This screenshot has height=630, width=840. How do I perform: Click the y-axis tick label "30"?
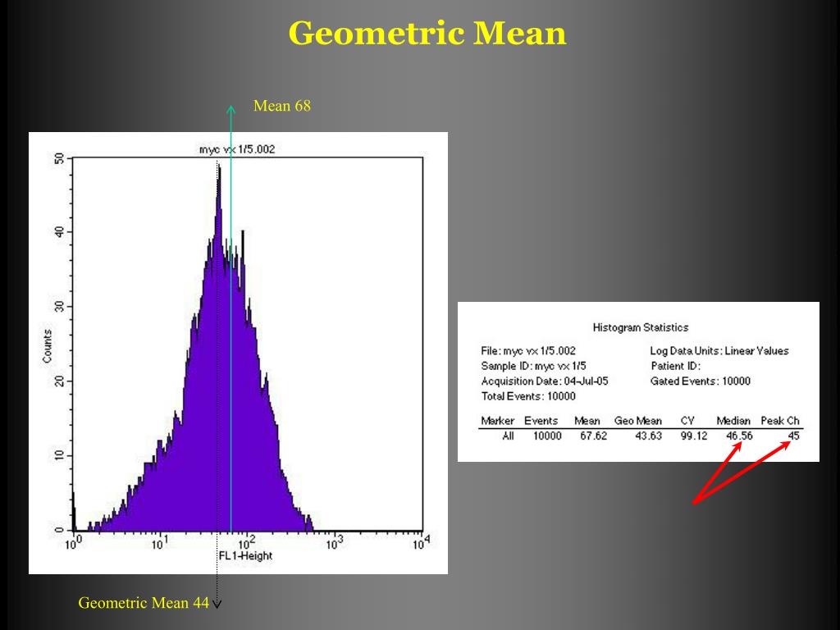pyautogui.click(x=59, y=307)
